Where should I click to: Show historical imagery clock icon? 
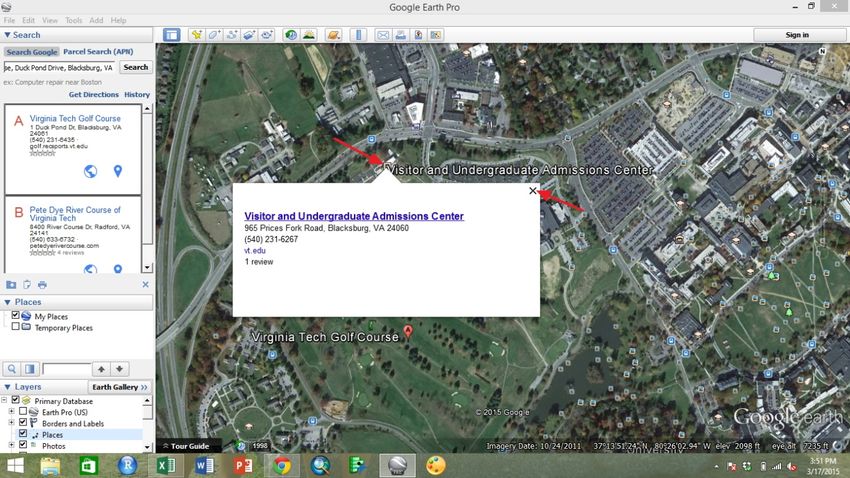(291, 35)
